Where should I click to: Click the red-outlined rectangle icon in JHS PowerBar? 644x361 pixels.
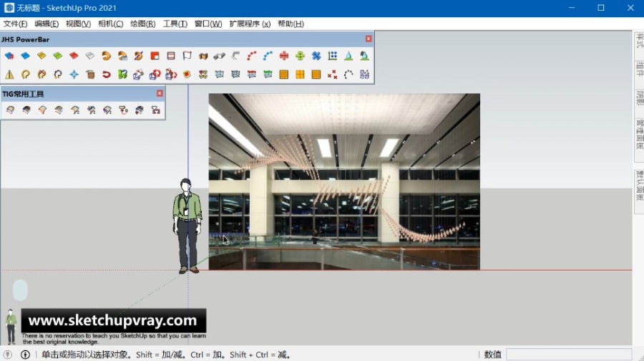(x=171, y=55)
